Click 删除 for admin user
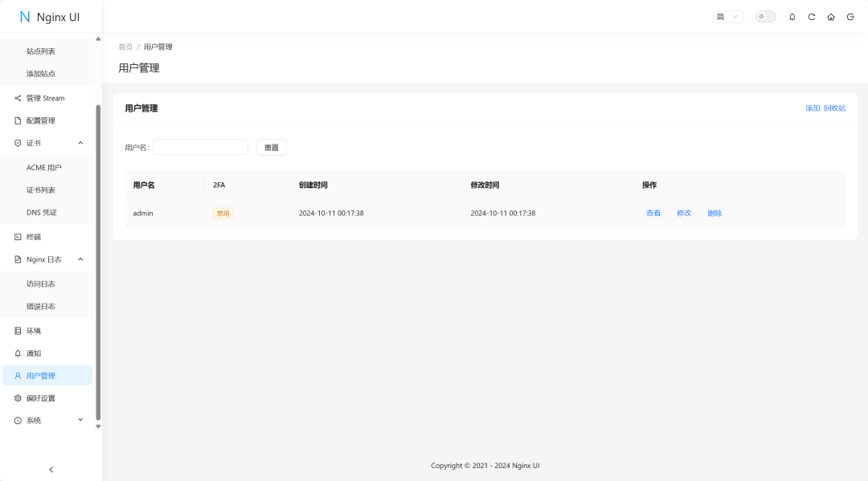 coord(714,214)
